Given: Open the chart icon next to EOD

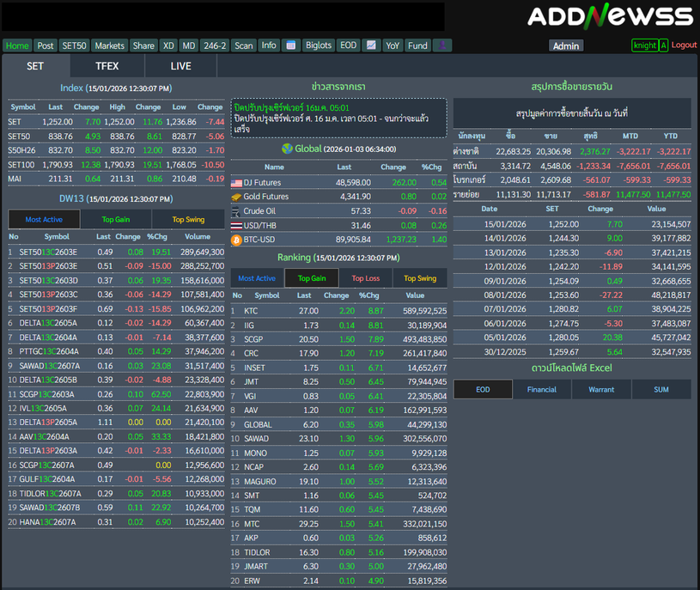Looking at the screenshot, I should pyautogui.click(x=371, y=46).
